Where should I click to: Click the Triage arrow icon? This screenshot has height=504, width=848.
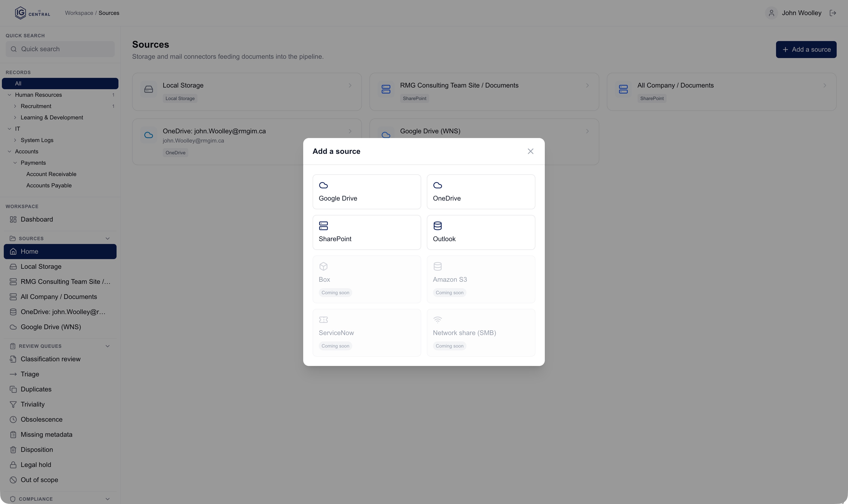(13, 374)
